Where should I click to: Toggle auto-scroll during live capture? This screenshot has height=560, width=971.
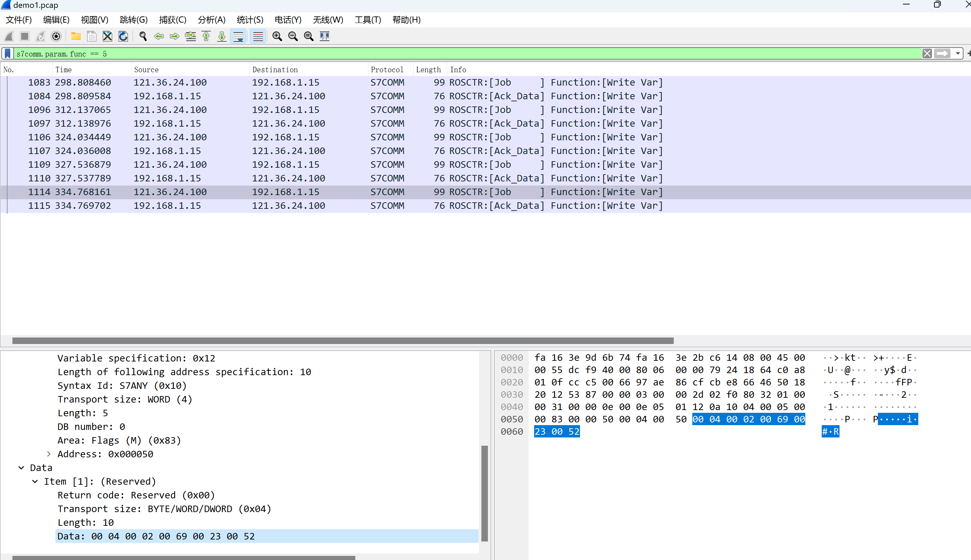pyautogui.click(x=238, y=36)
